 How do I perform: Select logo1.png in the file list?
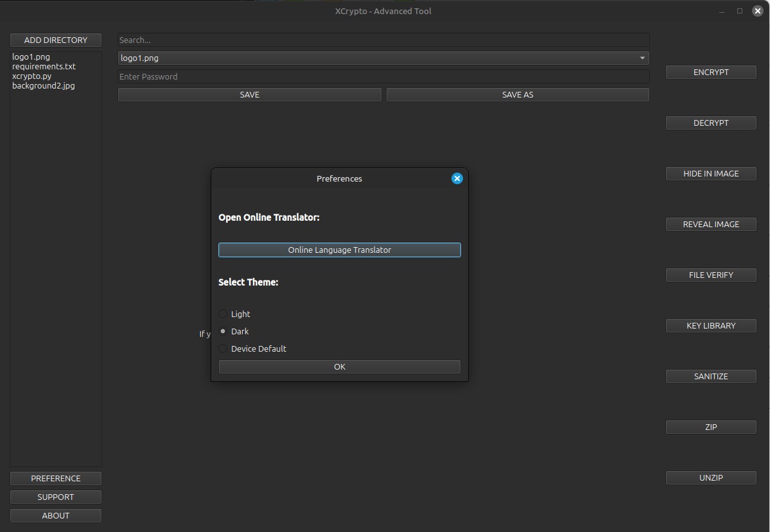[x=31, y=57]
